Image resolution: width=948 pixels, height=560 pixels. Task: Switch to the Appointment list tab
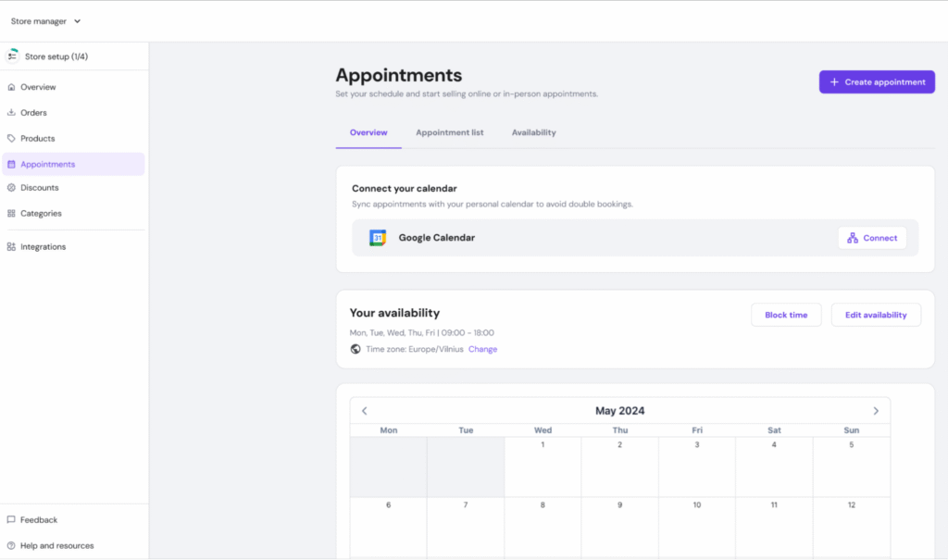click(x=449, y=132)
